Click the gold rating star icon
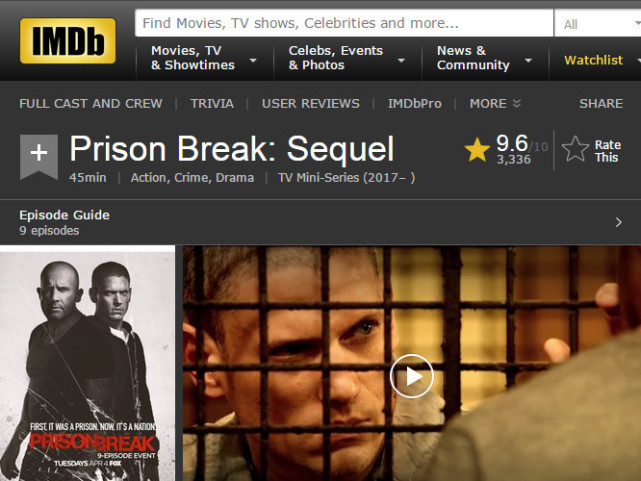Screen dimensions: 641x481 [477, 150]
